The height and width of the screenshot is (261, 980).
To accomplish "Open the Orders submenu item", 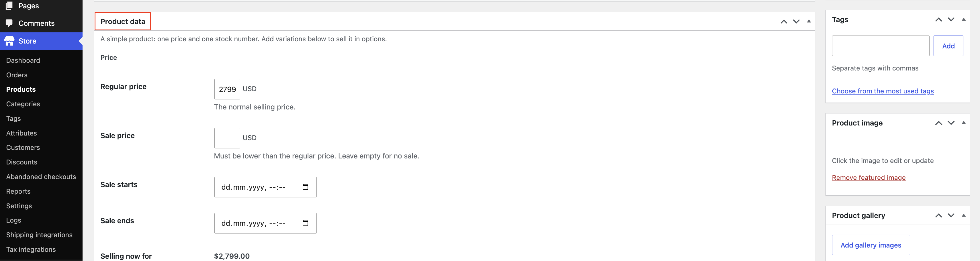I will tap(17, 75).
